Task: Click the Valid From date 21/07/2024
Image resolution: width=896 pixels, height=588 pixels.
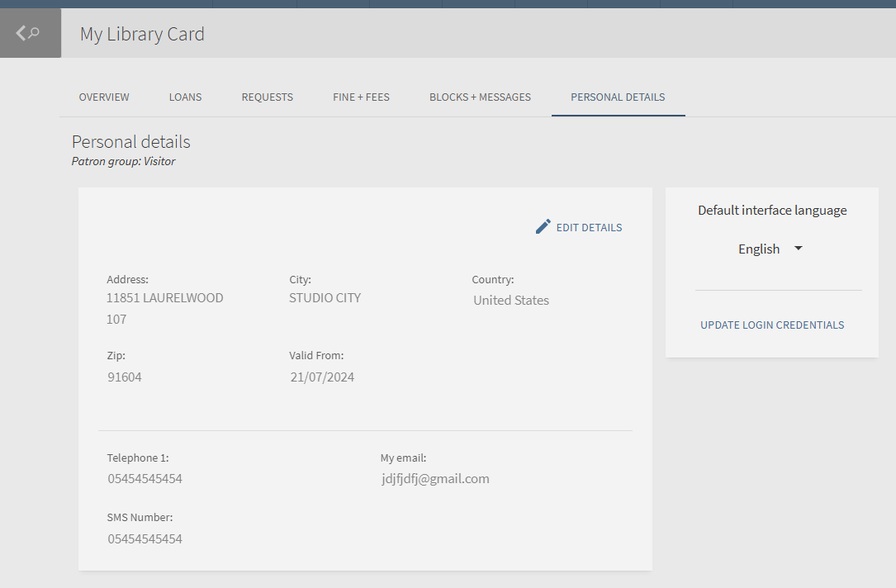Action: [x=322, y=377]
